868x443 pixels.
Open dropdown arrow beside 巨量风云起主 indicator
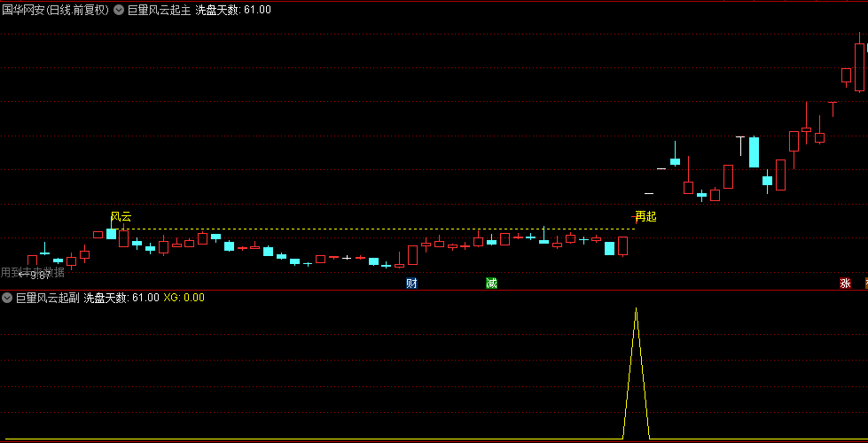click(x=119, y=10)
